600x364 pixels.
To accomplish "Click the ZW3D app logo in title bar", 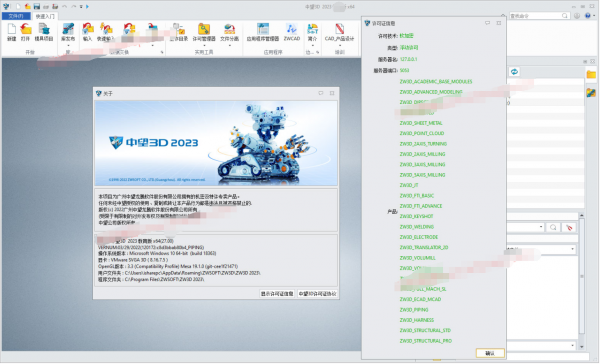I will 7,6.
